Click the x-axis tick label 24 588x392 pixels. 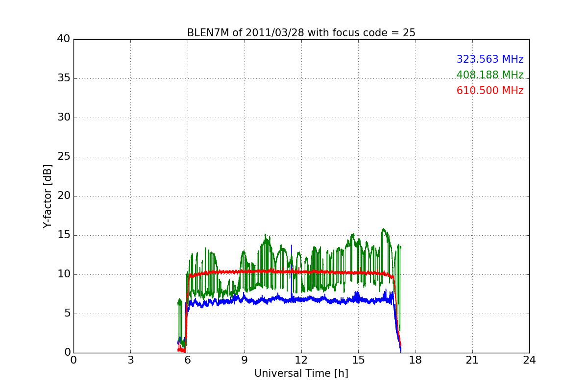click(x=529, y=360)
